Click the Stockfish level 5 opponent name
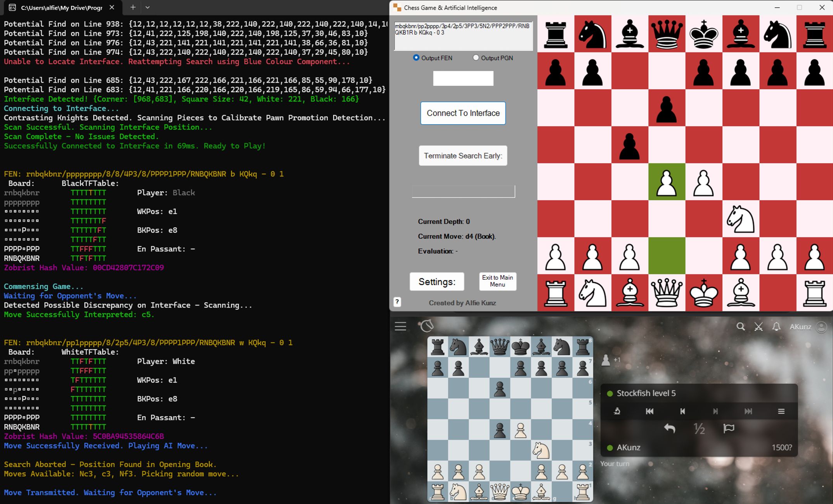 tap(646, 393)
